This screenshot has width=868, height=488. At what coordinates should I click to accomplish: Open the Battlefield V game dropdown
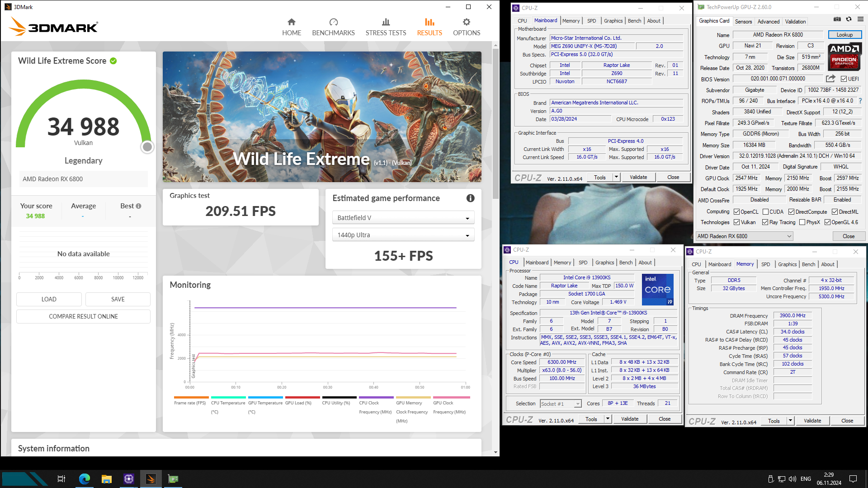point(403,218)
